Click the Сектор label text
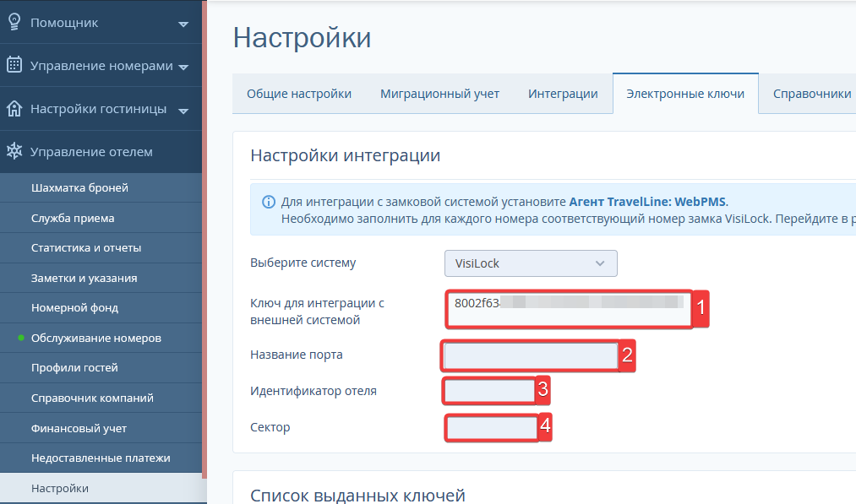This screenshot has height=504, width=856. point(270,427)
